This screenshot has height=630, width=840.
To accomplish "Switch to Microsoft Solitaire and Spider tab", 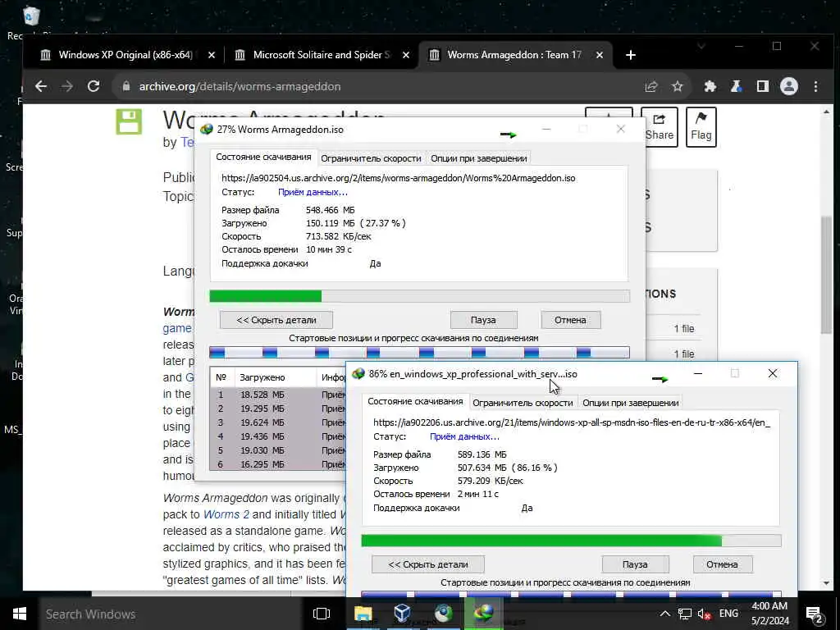I will pyautogui.click(x=321, y=55).
